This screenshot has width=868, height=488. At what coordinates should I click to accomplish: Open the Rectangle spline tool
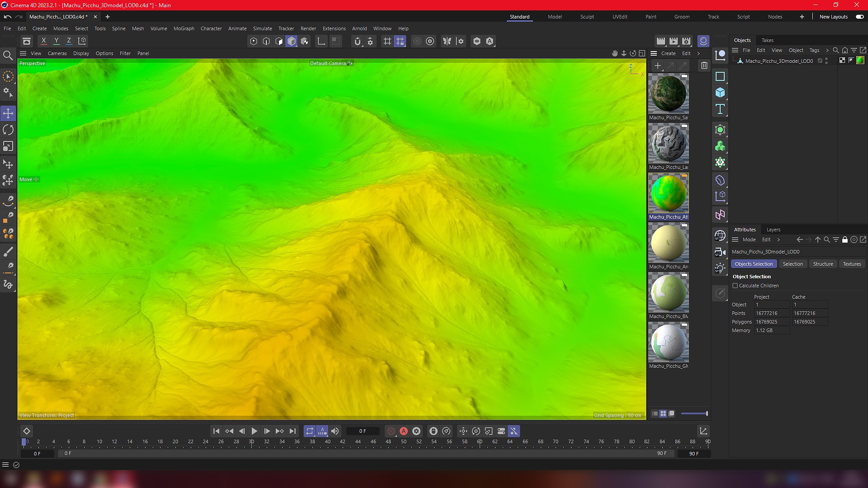720,76
